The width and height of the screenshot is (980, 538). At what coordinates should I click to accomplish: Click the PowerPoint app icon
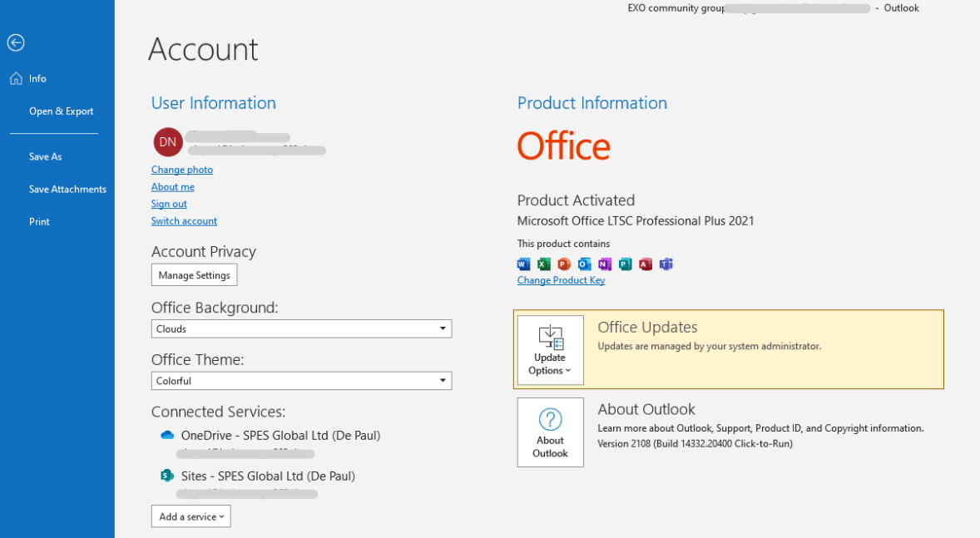click(x=564, y=264)
